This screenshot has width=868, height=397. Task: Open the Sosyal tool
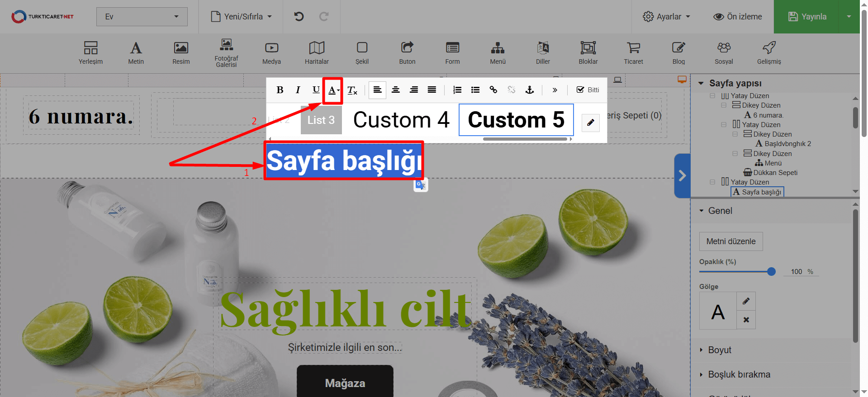724,53
